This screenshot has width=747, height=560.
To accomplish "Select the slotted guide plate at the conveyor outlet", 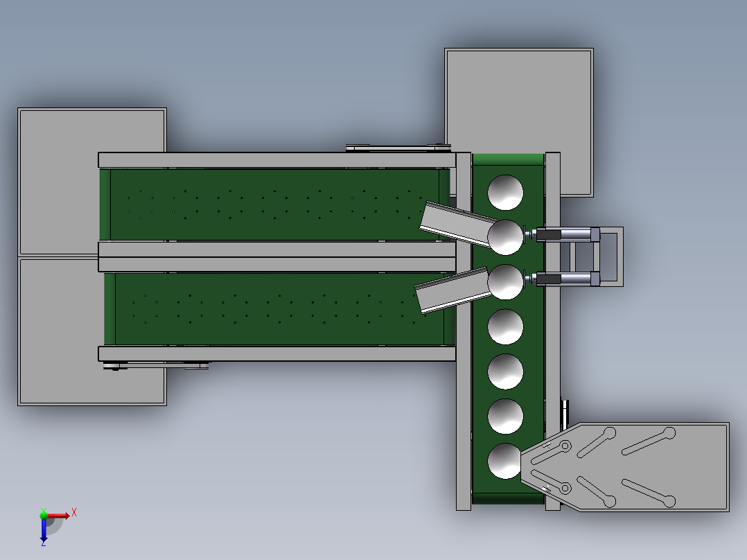I will [x=624, y=467].
